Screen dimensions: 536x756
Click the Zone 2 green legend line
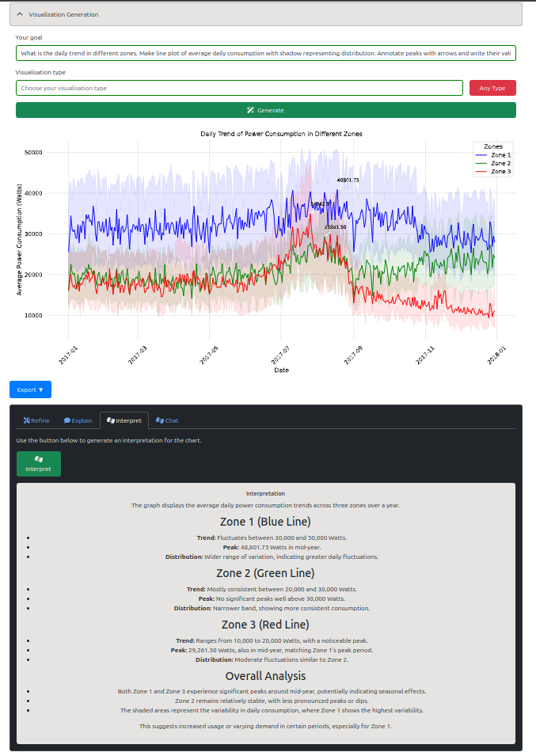[x=481, y=163]
